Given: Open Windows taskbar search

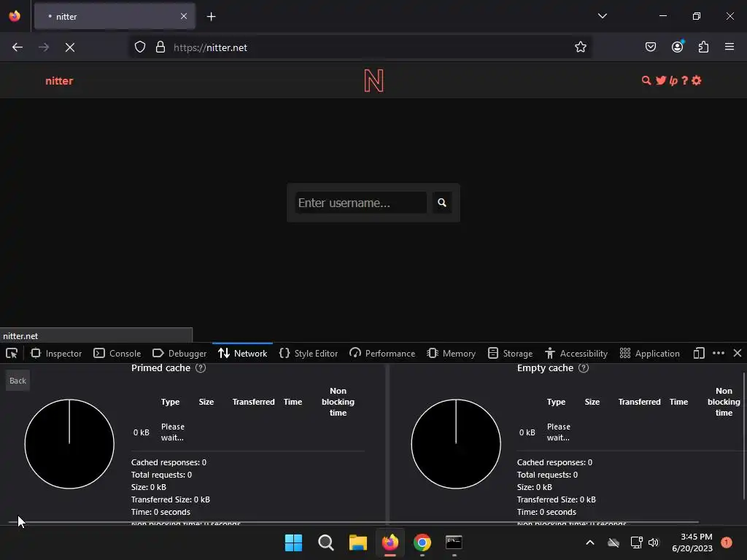Looking at the screenshot, I should point(326,542).
